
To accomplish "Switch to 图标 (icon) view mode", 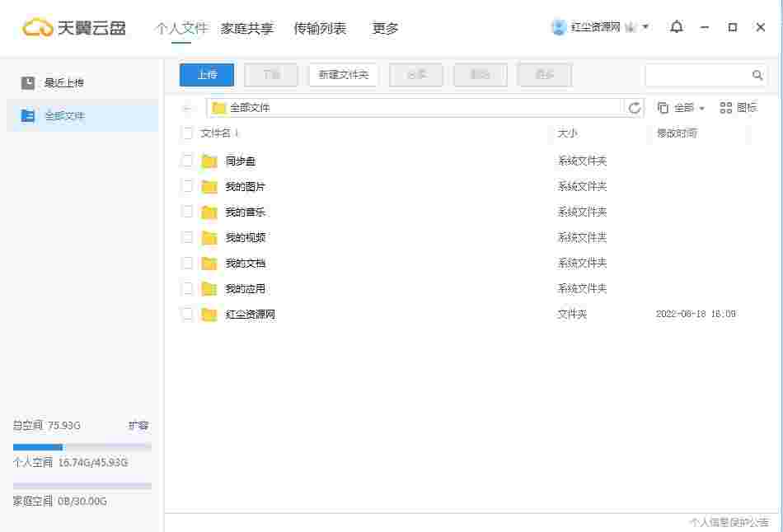I will 738,107.
